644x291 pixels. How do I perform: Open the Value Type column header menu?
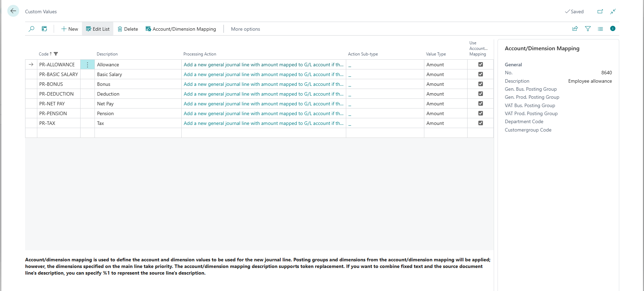pyautogui.click(x=436, y=54)
